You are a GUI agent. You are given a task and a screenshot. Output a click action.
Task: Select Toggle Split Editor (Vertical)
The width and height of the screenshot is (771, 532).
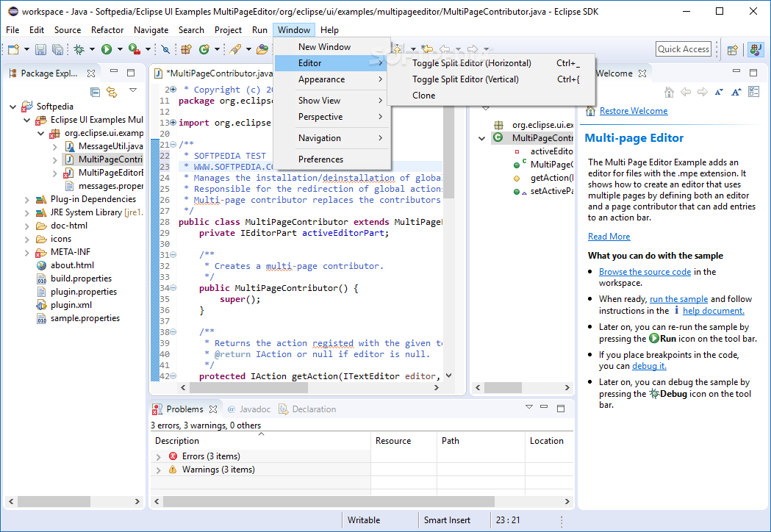coord(492,79)
